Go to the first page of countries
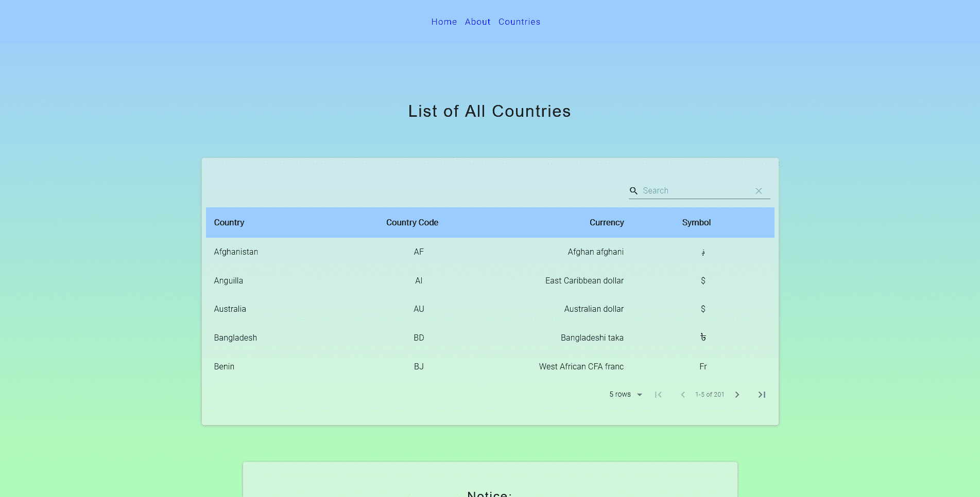Screen dimensions: 980x497 (658, 395)
